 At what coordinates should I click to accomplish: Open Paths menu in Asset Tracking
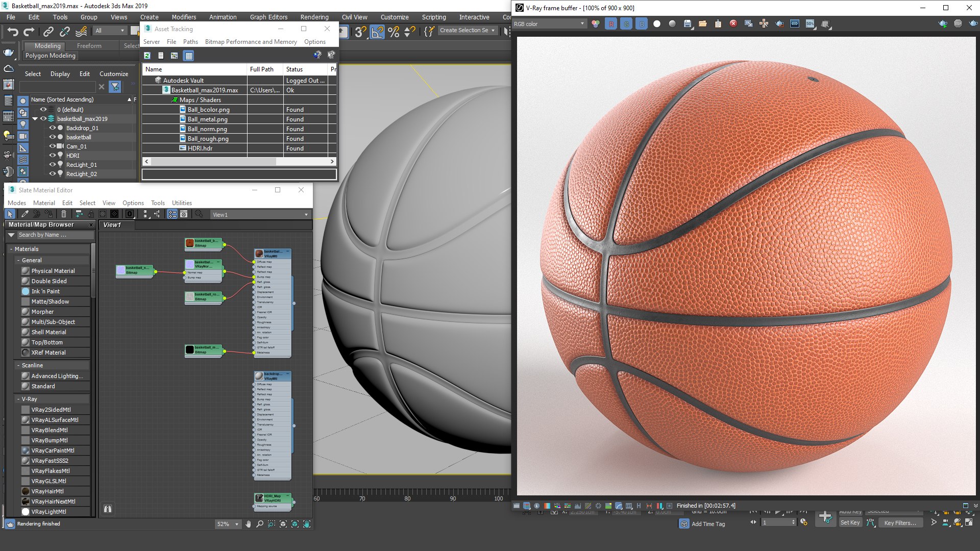tap(190, 42)
